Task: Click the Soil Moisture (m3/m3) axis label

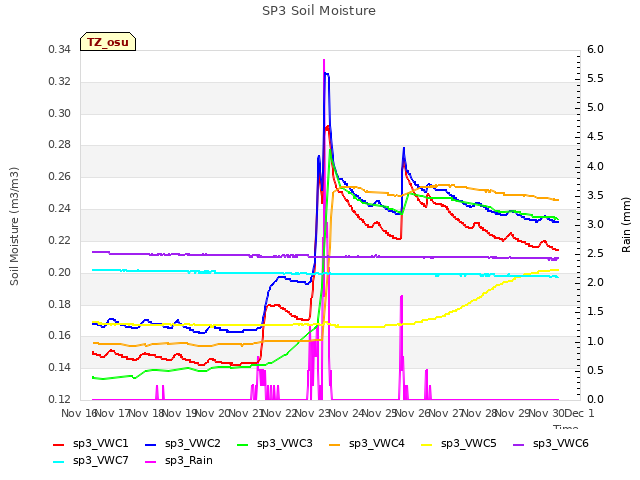Action: click(14, 226)
